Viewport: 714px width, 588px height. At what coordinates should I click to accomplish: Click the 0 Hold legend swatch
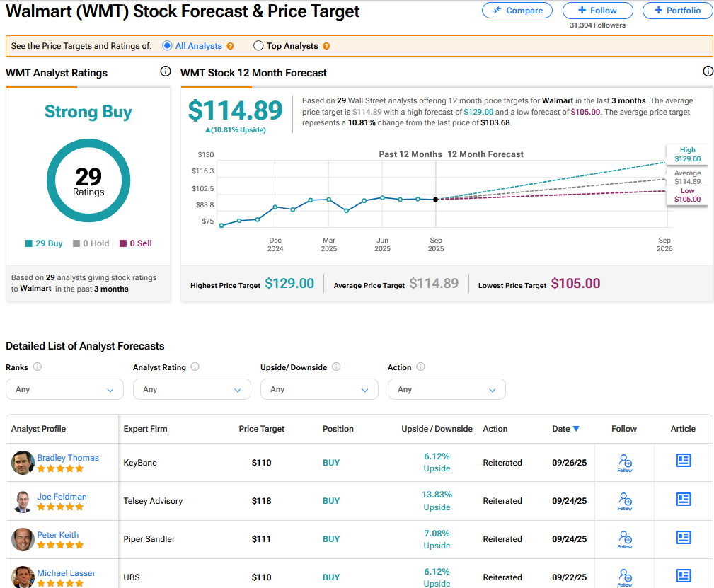[76, 243]
